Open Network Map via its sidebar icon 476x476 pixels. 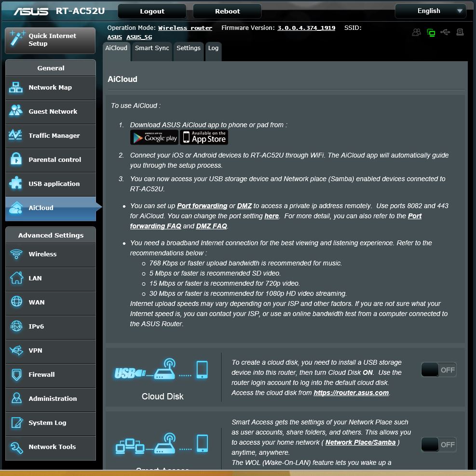point(16,87)
